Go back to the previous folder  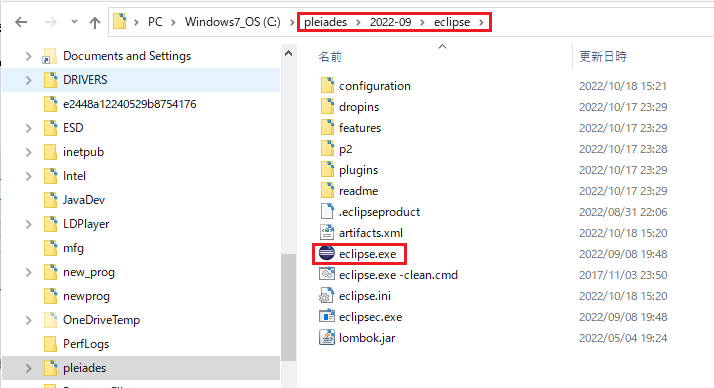(21, 22)
